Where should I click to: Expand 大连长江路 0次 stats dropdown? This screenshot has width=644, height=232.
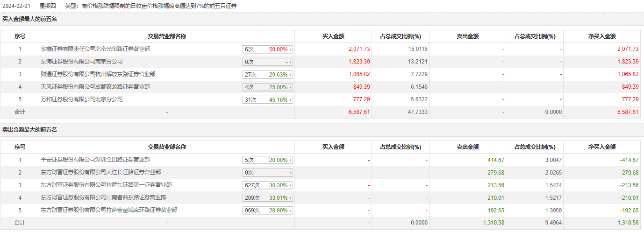coord(268,172)
